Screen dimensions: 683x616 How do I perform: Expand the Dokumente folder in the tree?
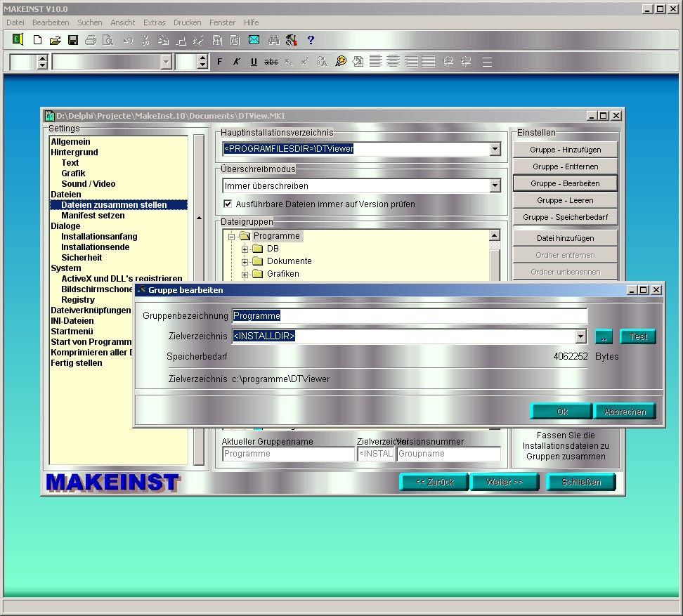(x=245, y=261)
